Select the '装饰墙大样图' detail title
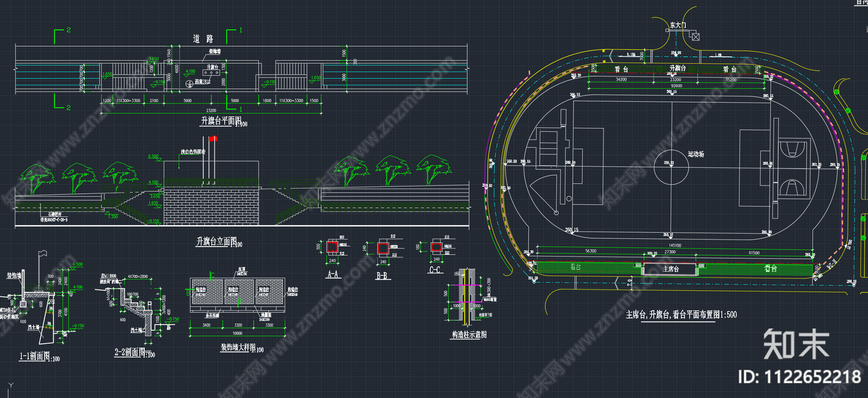The height and width of the screenshot is (398, 868). (x=238, y=347)
